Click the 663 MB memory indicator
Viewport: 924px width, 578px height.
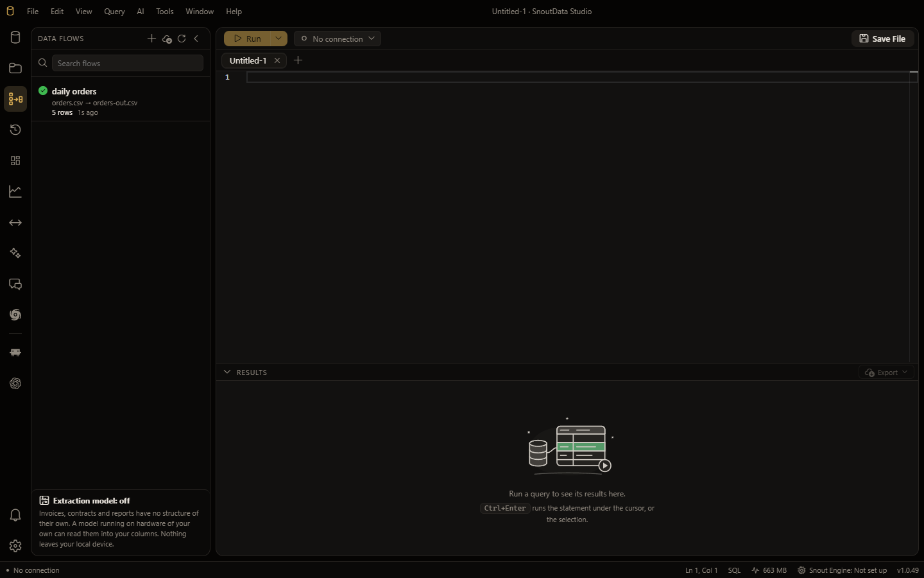(x=769, y=570)
